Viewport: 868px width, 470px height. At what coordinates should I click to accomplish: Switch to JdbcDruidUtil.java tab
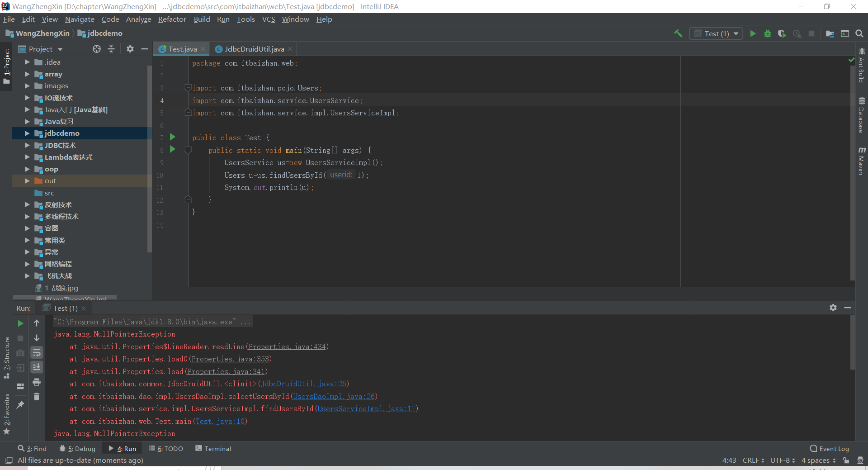[x=254, y=49]
